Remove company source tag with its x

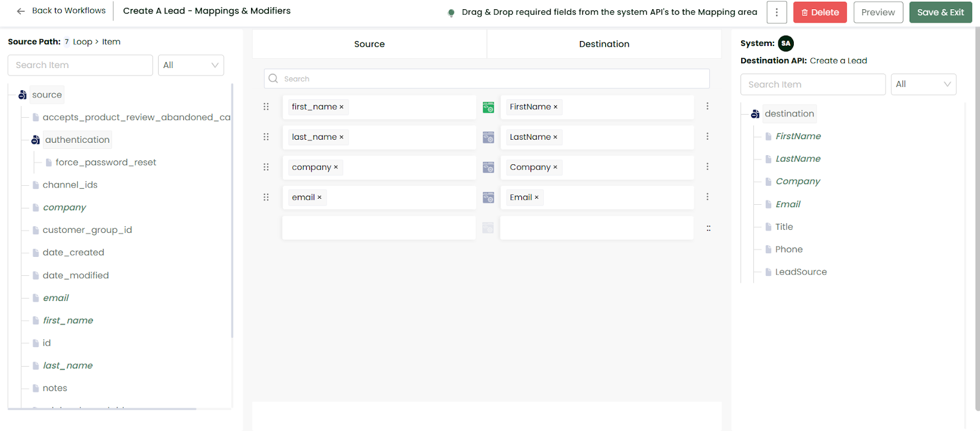336,167
